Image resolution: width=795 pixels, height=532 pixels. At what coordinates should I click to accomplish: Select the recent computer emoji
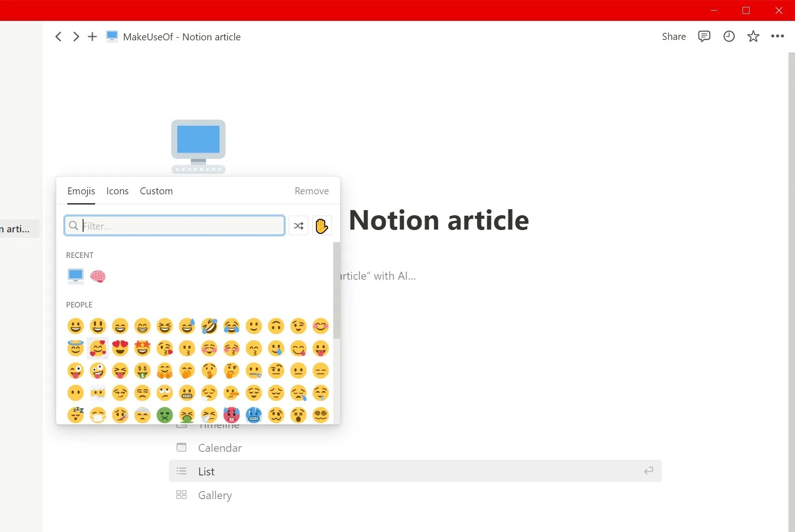76,276
